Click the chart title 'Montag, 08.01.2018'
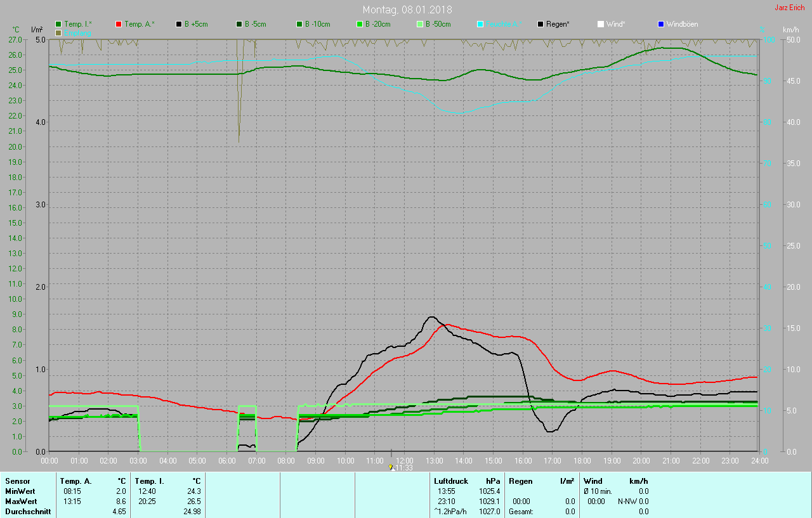 click(x=407, y=10)
